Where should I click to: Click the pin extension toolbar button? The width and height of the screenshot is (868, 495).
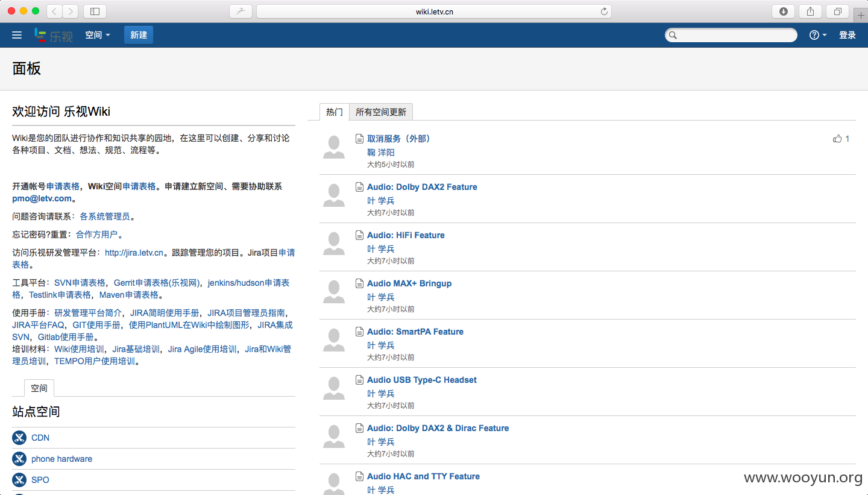(x=241, y=11)
